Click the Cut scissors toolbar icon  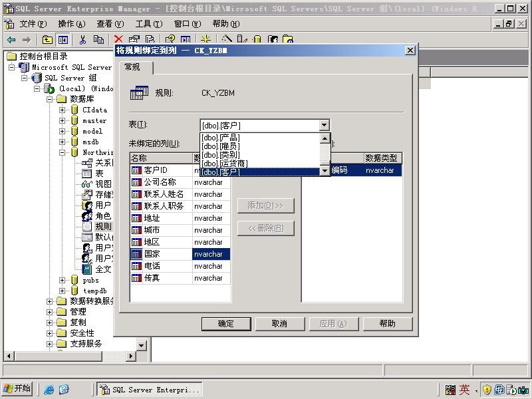click(82, 40)
